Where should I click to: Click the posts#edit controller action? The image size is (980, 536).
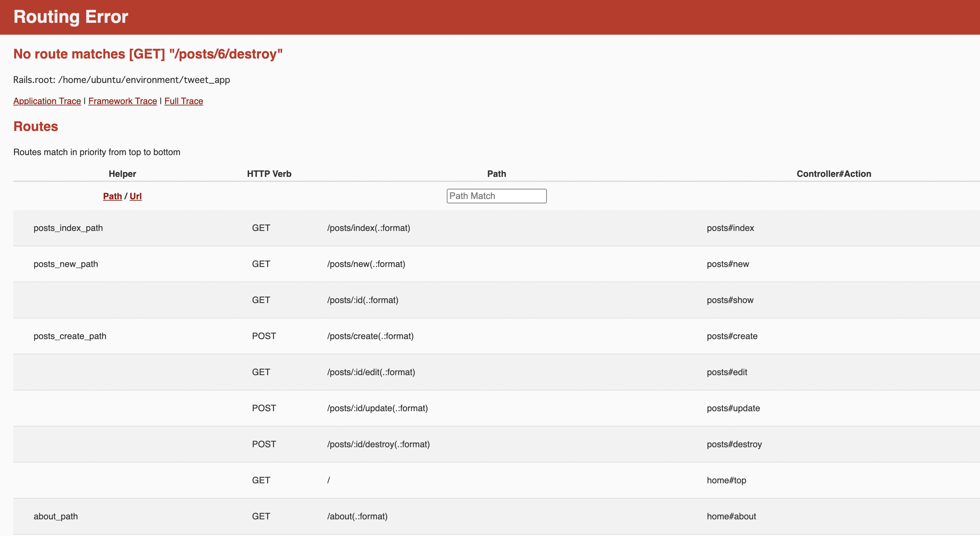(727, 372)
